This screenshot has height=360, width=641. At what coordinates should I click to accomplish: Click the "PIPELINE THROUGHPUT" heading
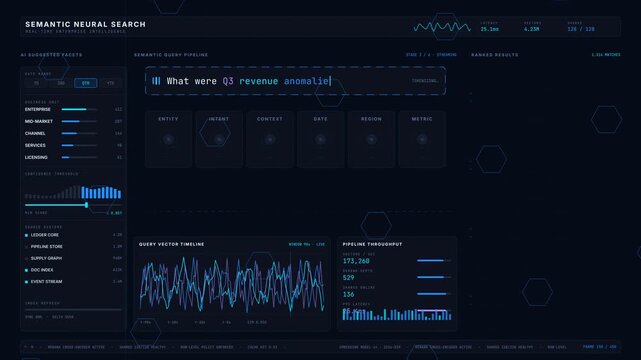click(x=372, y=244)
